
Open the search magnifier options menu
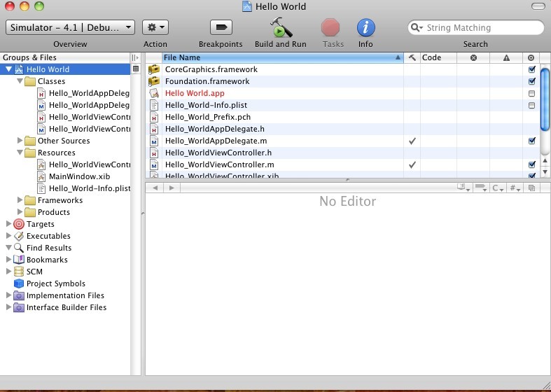coord(417,27)
